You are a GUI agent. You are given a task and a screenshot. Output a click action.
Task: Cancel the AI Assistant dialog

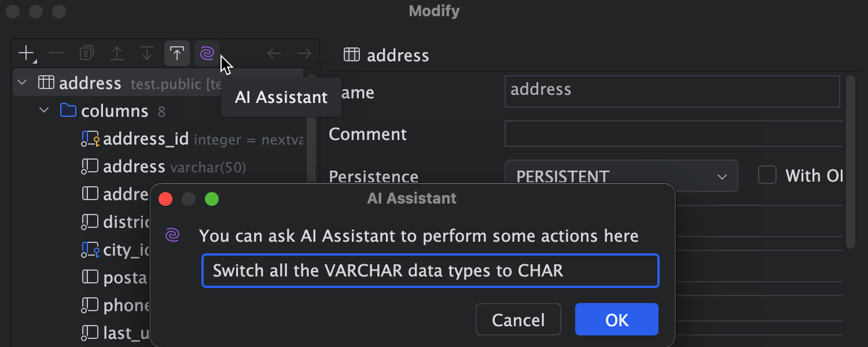(518, 320)
